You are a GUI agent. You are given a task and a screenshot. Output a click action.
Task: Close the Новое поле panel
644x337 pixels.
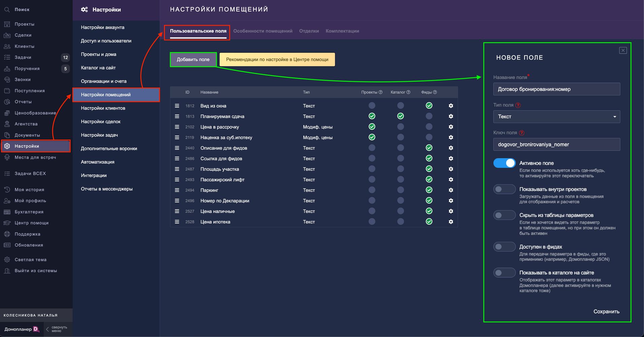pyautogui.click(x=623, y=50)
